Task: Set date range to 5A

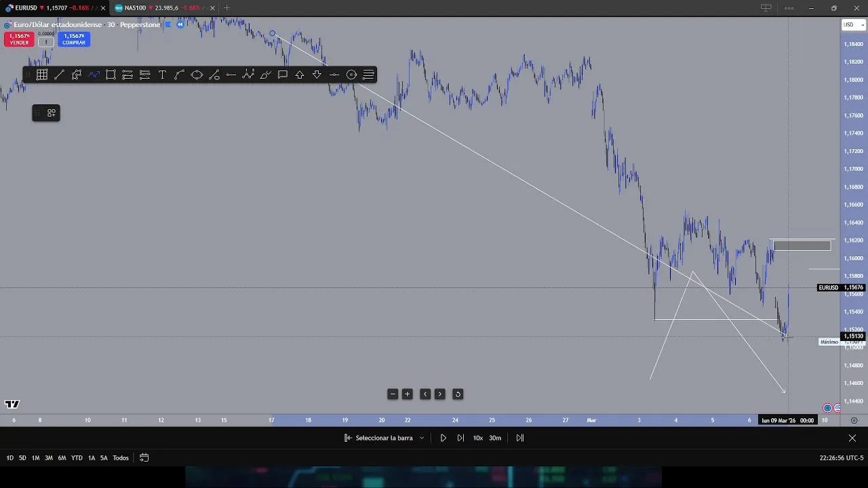Action: pos(104,458)
